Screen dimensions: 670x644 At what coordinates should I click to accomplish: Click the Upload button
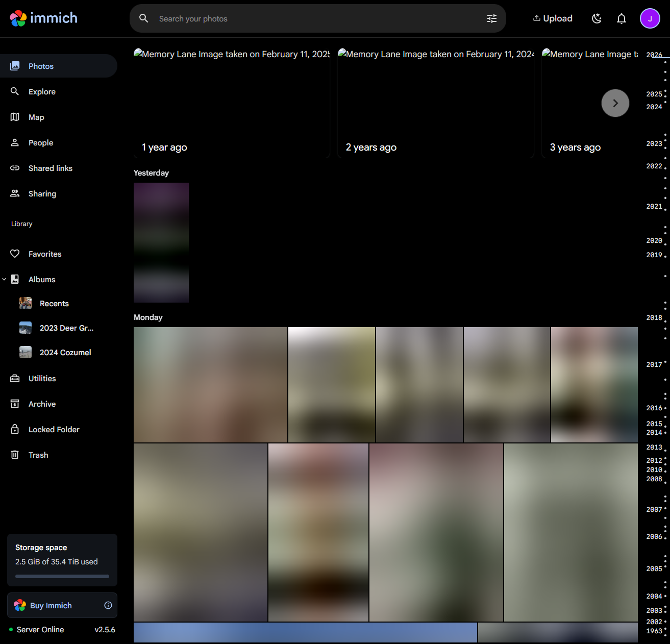[x=553, y=18]
